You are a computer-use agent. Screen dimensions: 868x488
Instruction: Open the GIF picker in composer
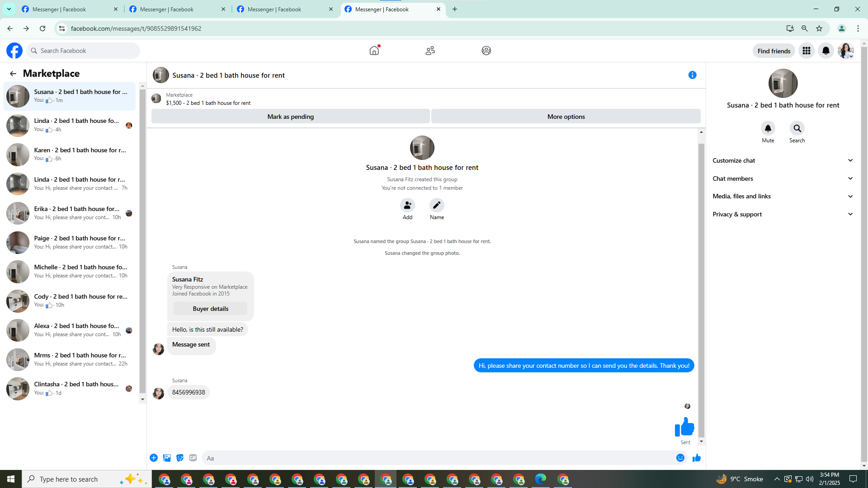coord(193,458)
